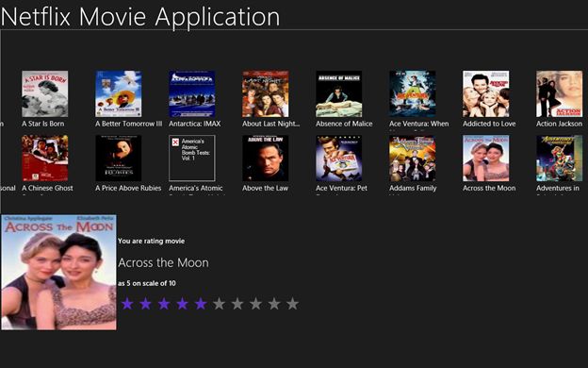Viewport: 588px width, 368px height.
Task: Click the large 'Across the Moon' rating title
Action: [x=163, y=262]
